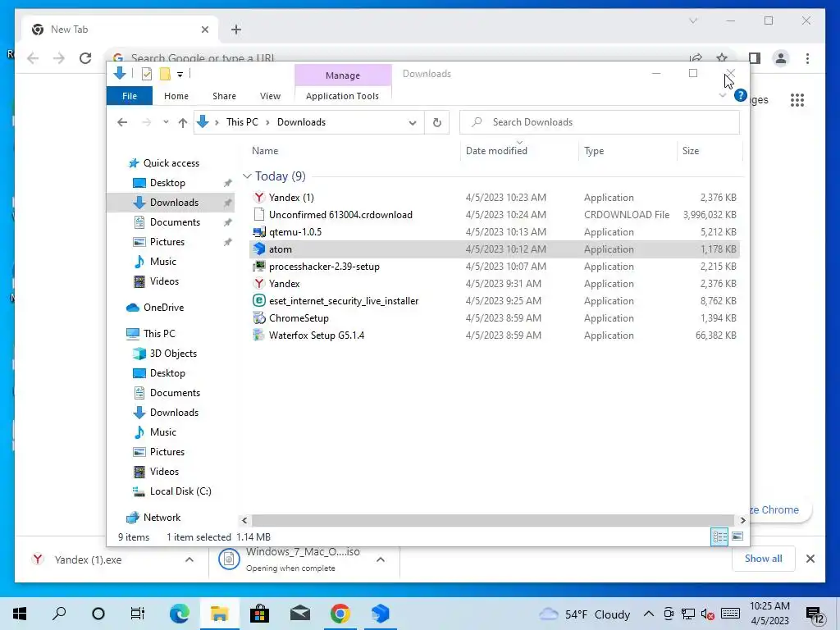Open the weather widget showing 54°F Cloudy
Viewport: 840px width, 630px height.
click(585, 614)
